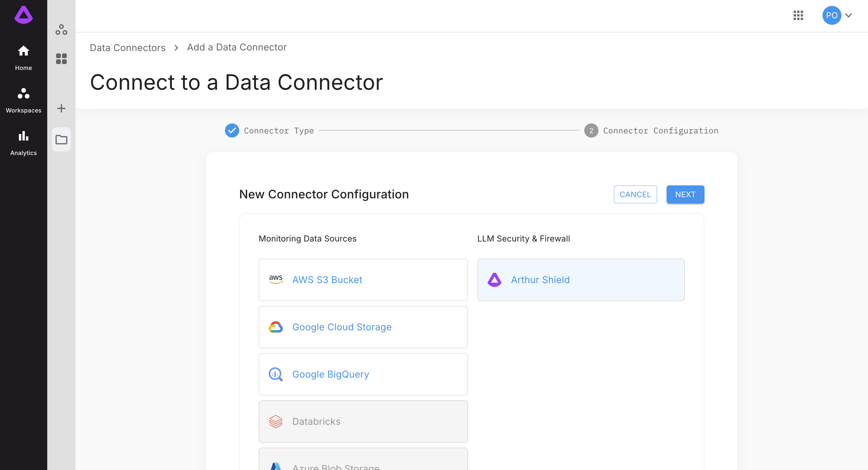The width and height of the screenshot is (868, 470).
Task: Click the Connector Type step label
Action: pos(279,131)
